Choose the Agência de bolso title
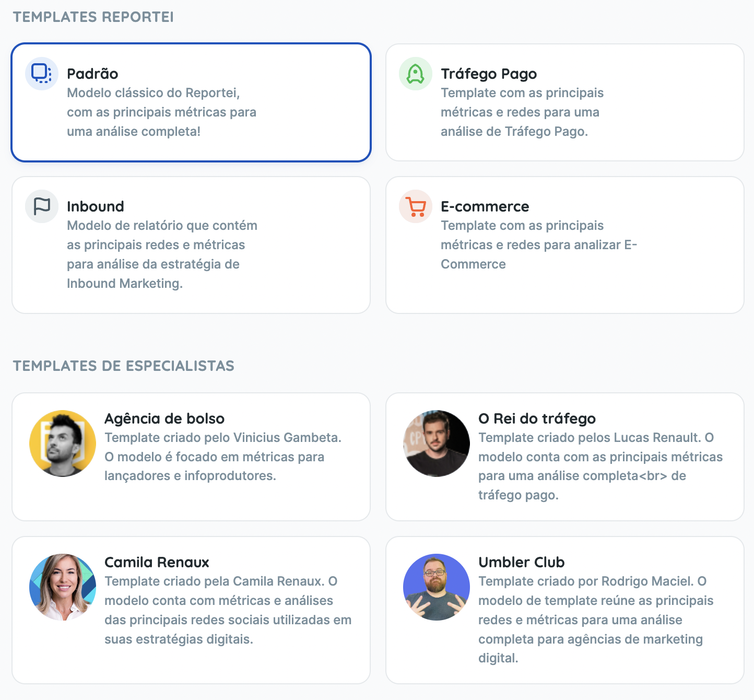 click(x=164, y=418)
